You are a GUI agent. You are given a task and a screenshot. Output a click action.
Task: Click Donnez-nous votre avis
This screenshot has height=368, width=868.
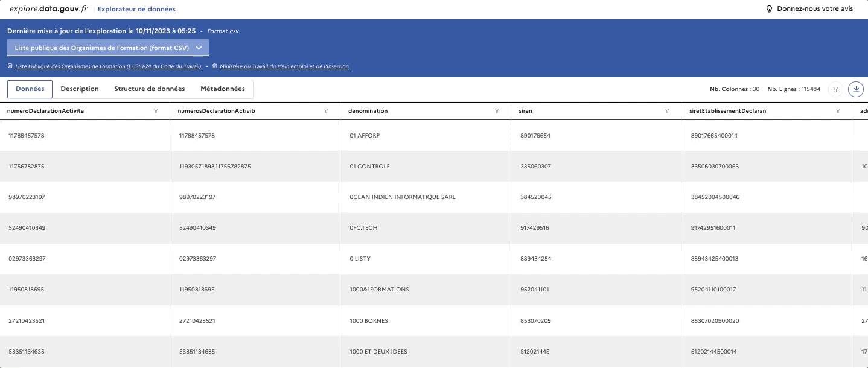point(814,9)
